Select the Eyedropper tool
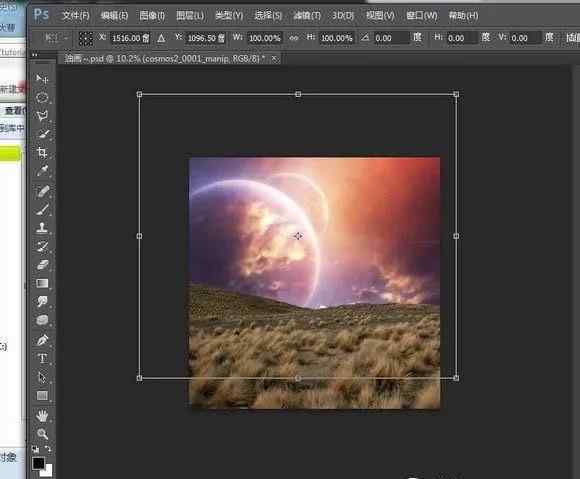580x479 pixels. (x=42, y=171)
